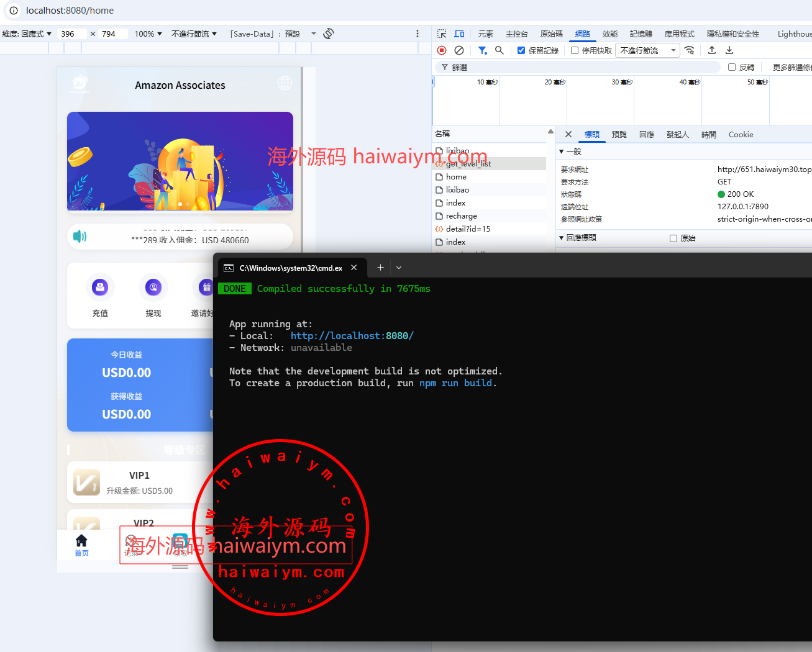Select the recharge request in the network list
Viewport: 812px width, 652px height.
461,216
